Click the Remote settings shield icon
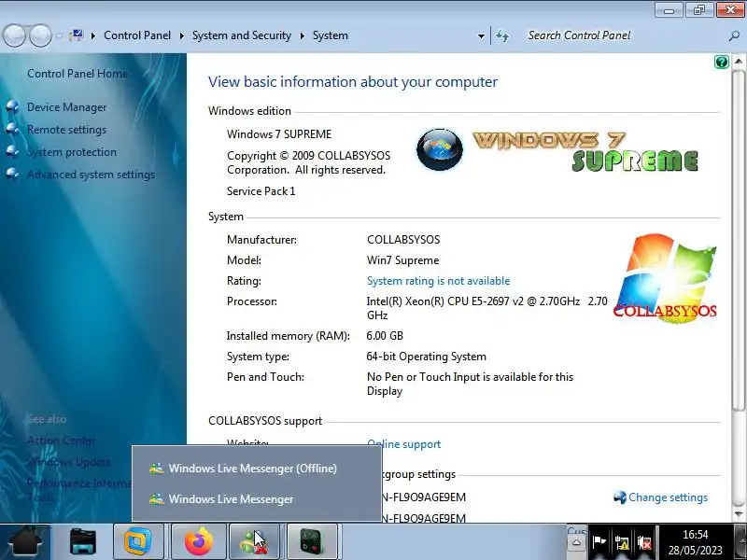The width and height of the screenshot is (747, 560). [x=13, y=129]
